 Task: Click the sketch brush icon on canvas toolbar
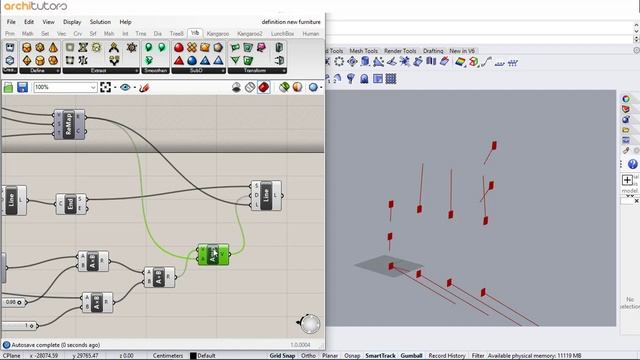(144, 87)
